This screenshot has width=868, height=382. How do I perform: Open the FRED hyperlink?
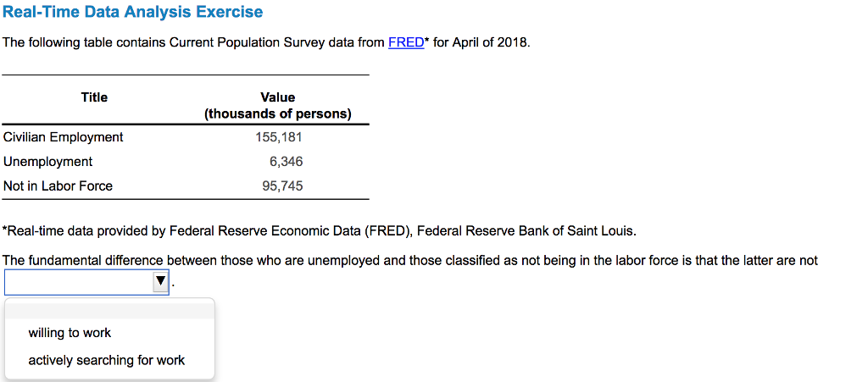[x=406, y=42]
